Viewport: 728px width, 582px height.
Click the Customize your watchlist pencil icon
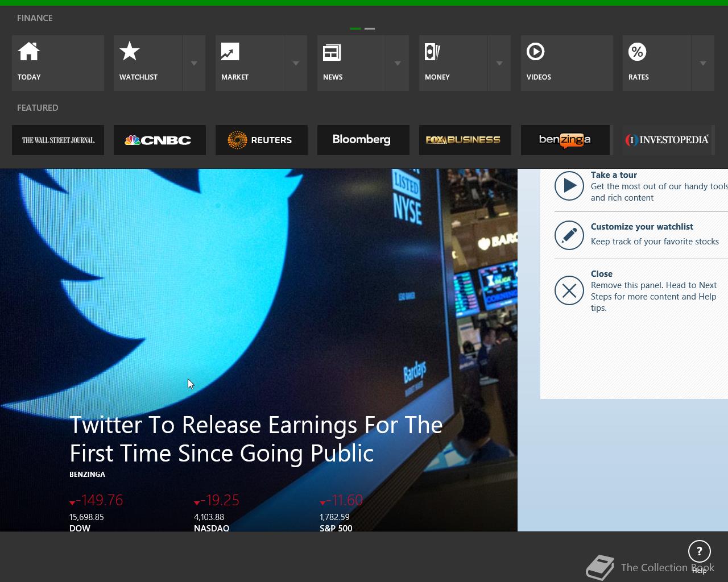pyautogui.click(x=569, y=235)
